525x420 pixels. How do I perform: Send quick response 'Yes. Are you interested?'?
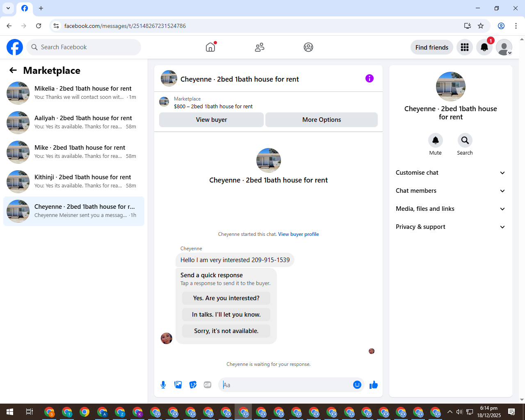tap(226, 298)
